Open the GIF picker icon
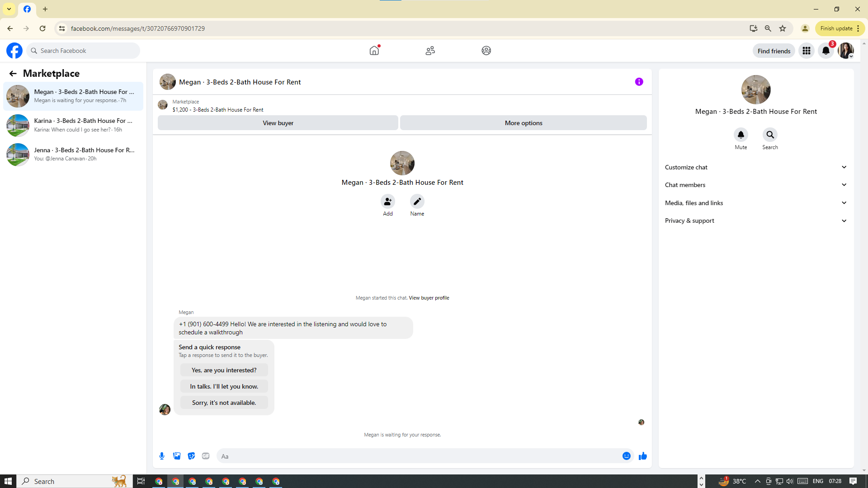 (206, 456)
